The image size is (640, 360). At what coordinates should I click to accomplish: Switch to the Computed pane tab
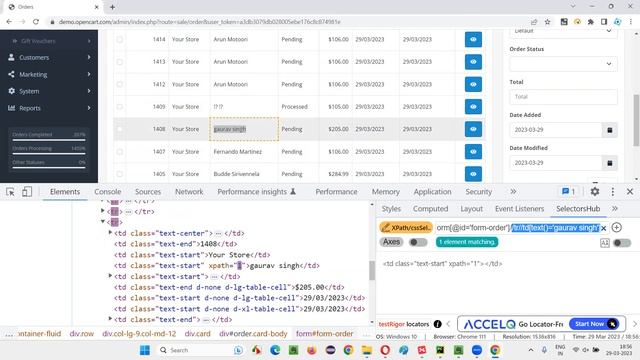430,209
